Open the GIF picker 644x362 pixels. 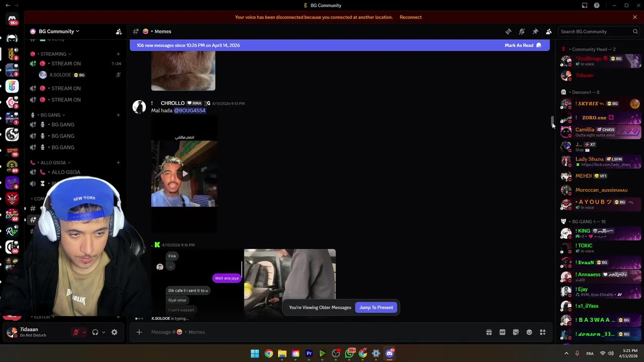[502, 332]
